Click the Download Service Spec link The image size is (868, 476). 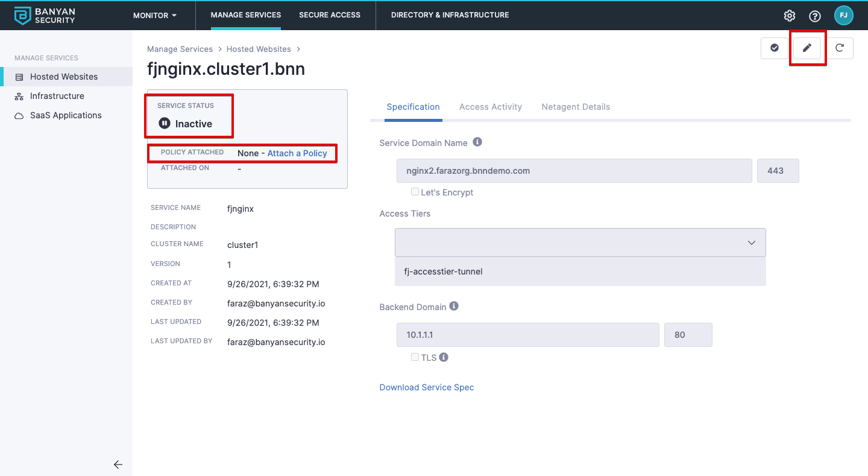coord(426,387)
